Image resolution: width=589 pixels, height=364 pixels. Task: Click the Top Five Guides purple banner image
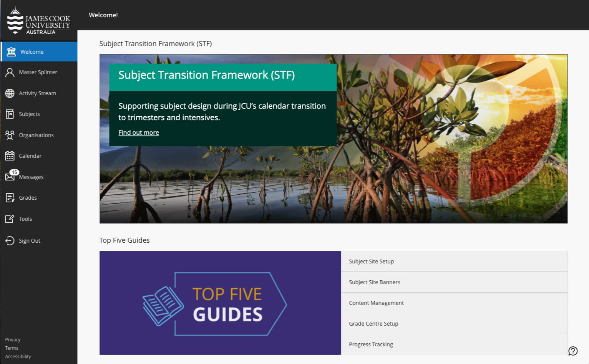point(220,303)
